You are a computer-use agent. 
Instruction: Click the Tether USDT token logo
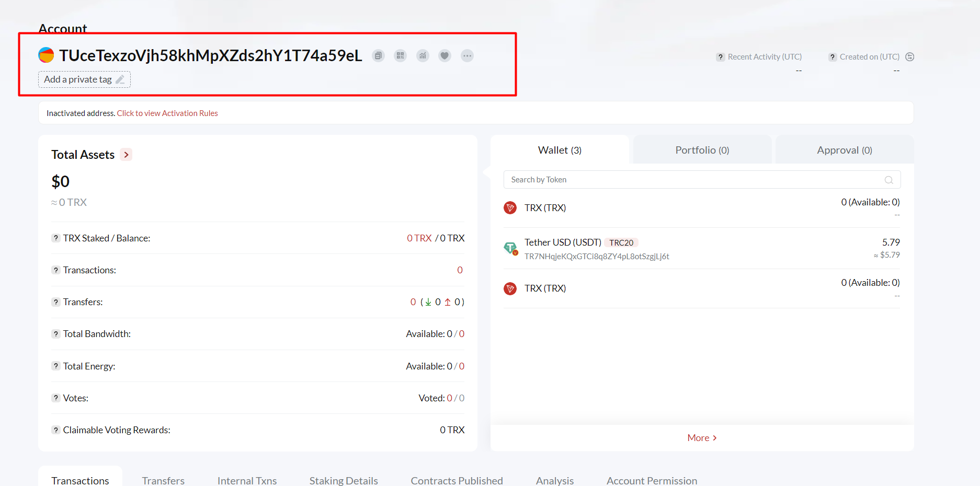pyautogui.click(x=510, y=248)
